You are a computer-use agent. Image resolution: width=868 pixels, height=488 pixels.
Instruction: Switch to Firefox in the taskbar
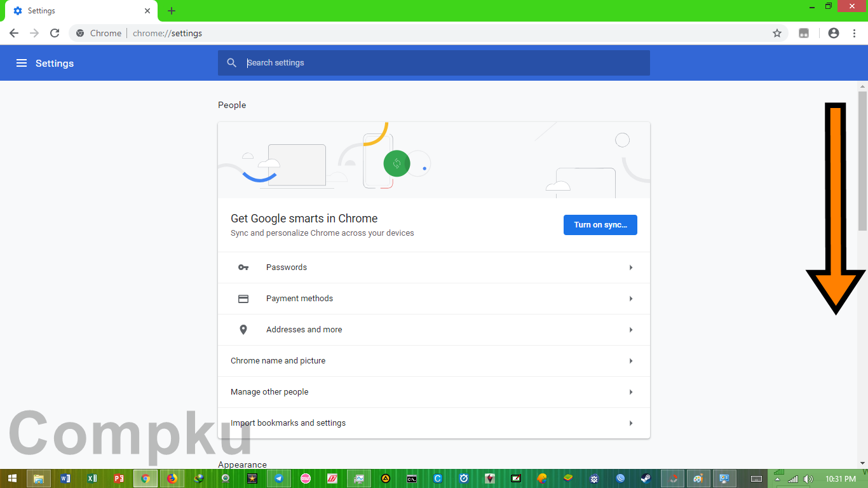(172, 478)
